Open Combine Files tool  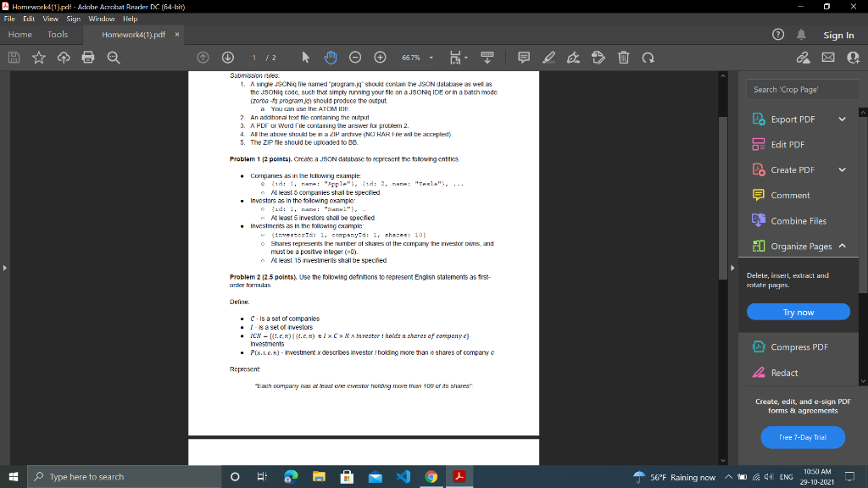pos(798,220)
